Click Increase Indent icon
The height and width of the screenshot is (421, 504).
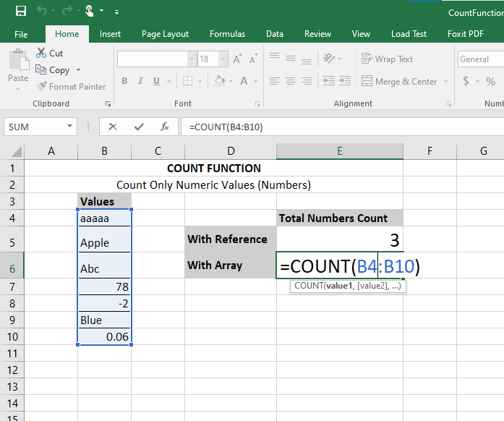coord(345,81)
